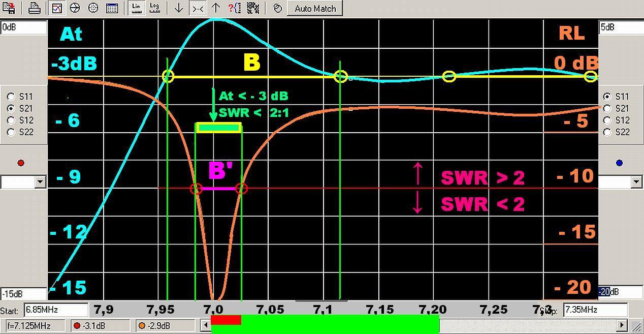
Task: Click the save data icon in toolbar
Action: pos(9,8)
